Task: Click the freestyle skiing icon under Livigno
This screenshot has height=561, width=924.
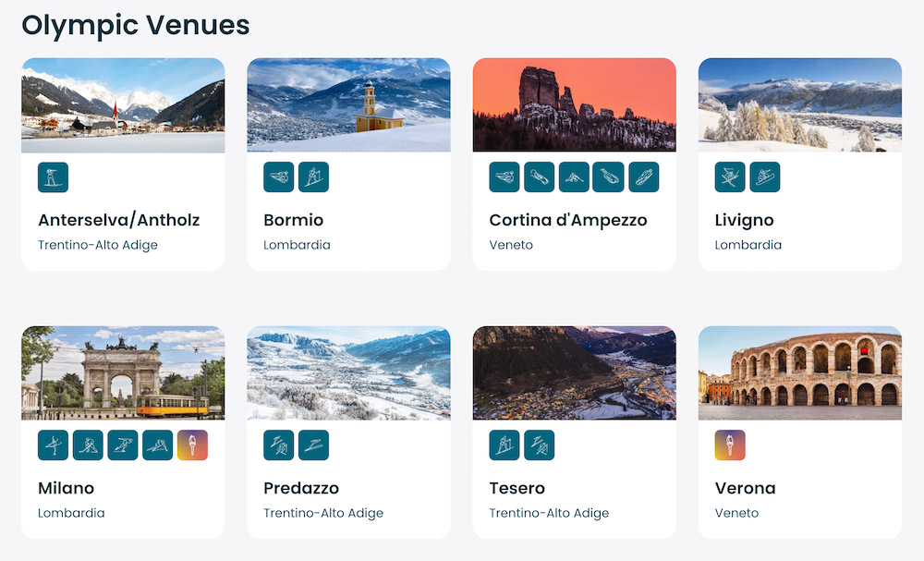Action: point(730,177)
